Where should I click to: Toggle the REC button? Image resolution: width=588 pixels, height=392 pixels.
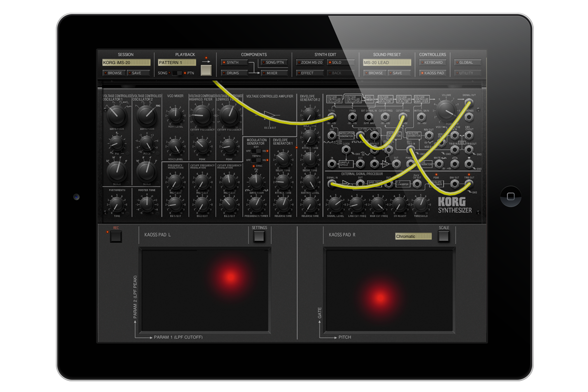click(x=116, y=237)
